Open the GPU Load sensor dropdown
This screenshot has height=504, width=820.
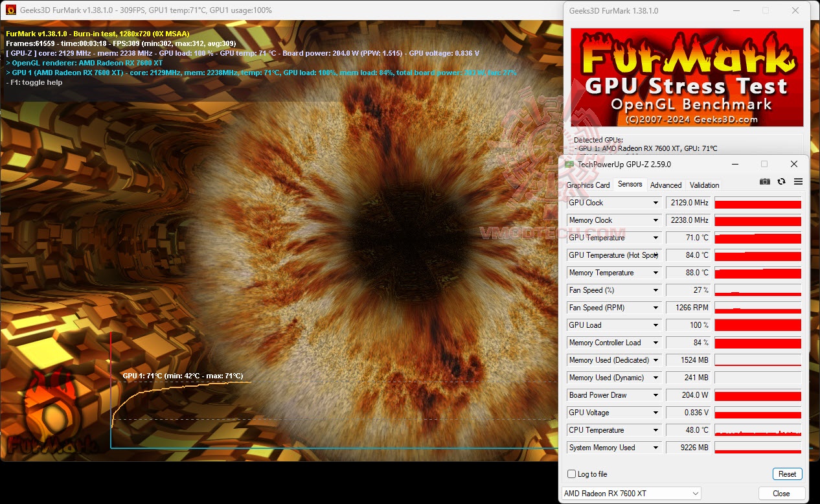pos(655,325)
